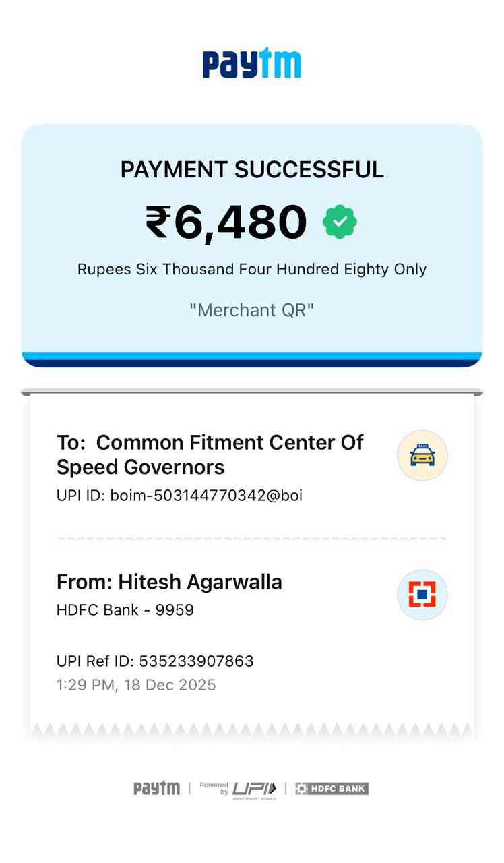
Task: Tap the amount-in-words line
Action: click(x=252, y=269)
